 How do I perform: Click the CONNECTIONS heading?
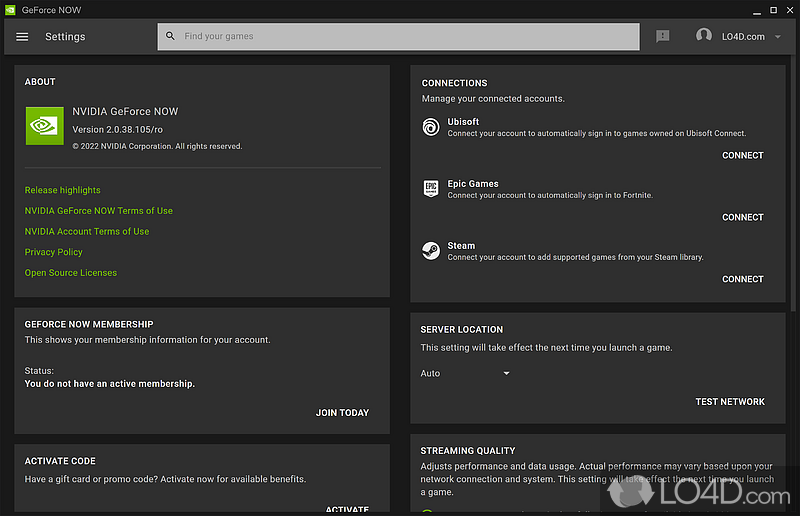[x=454, y=83]
